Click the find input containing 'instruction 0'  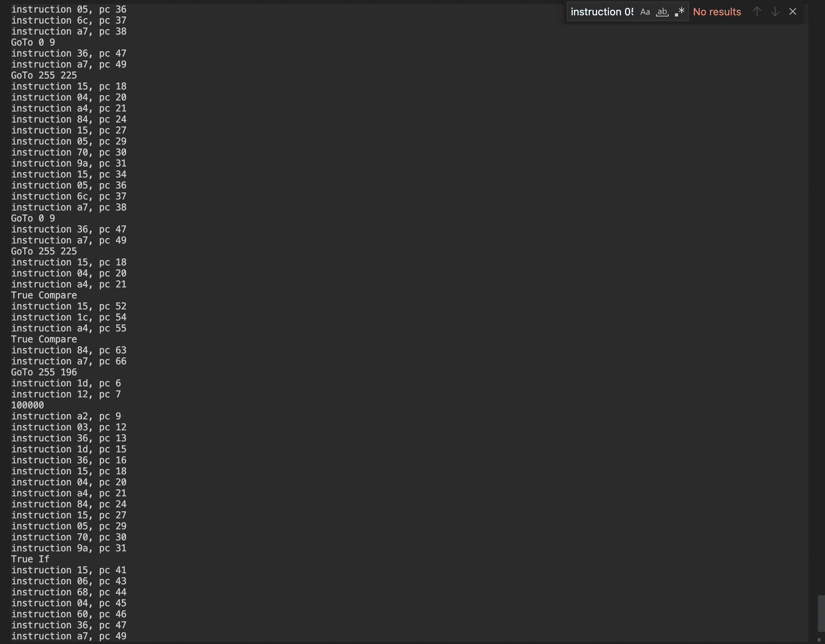(601, 12)
